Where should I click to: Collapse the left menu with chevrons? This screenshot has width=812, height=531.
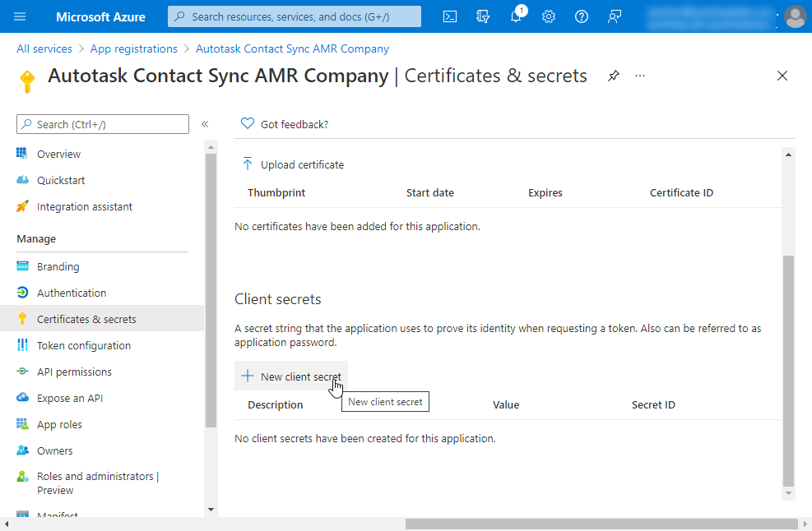(x=205, y=124)
